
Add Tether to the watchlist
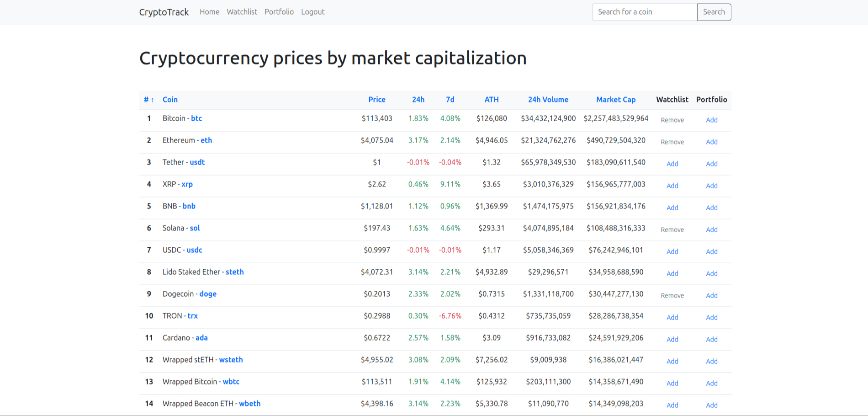coord(672,164)
